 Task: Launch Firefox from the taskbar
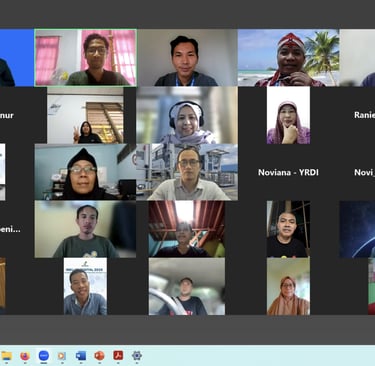point(25,356)
